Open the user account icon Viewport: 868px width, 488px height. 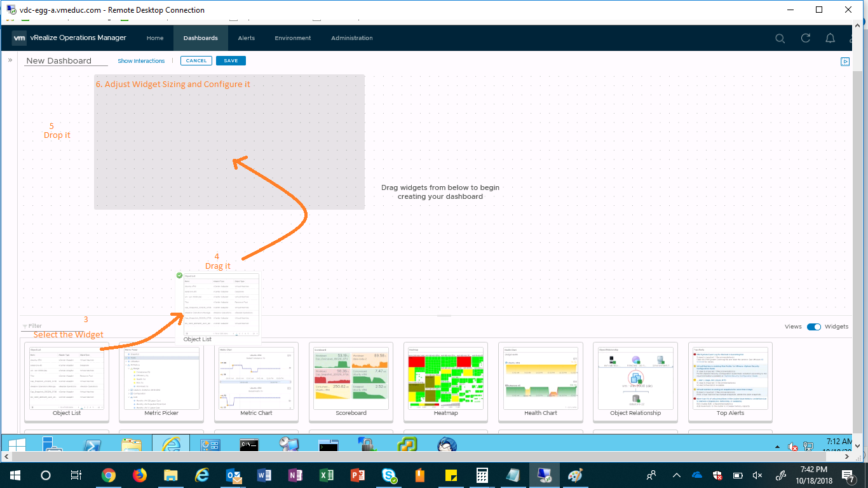854,38
